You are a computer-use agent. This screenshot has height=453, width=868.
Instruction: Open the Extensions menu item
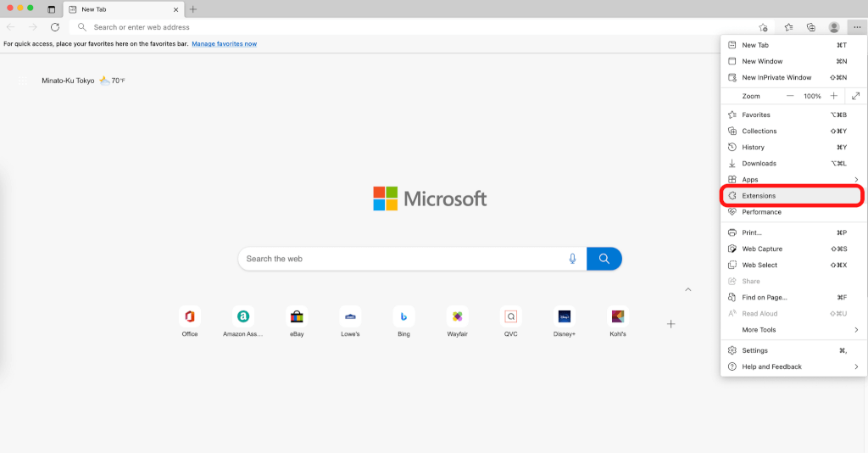click(x=793, y=195)
